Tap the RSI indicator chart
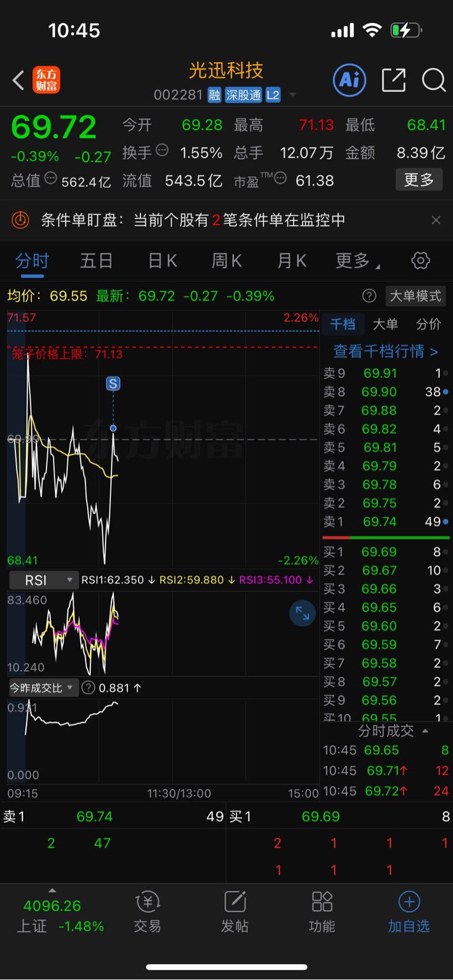453x980 pixels. (x=163, y=633)
